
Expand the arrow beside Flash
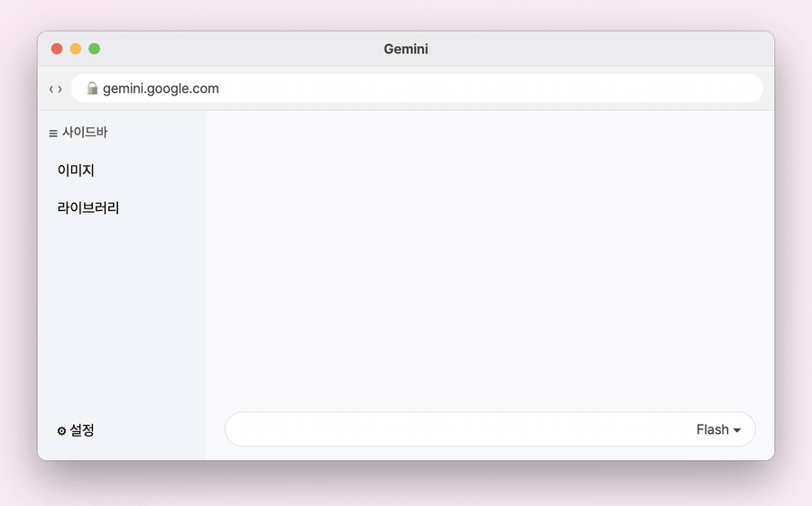pos(737,430)
